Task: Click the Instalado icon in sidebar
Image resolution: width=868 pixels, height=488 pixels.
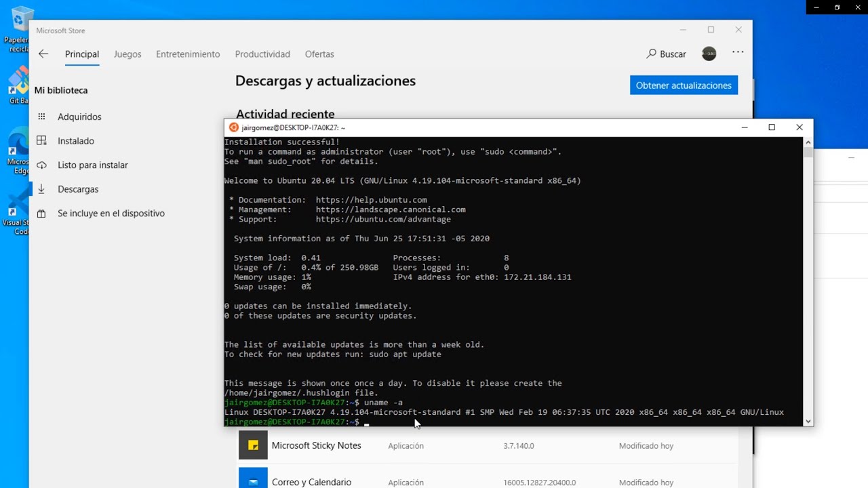Action: (x=41, y=141)
